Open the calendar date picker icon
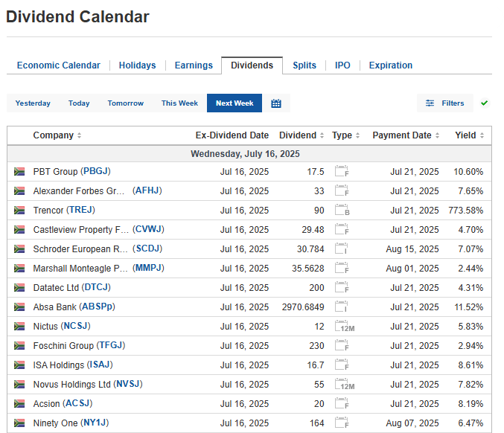The height and width of the screenshot is (433, 504). tap(275, 103)
